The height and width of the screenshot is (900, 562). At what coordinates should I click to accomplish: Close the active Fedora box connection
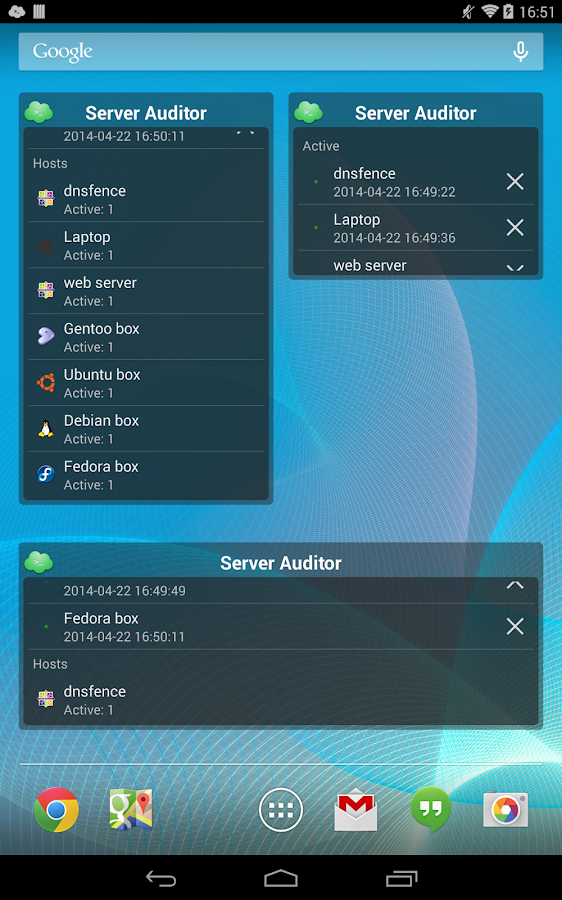click(x=515, y=626)
